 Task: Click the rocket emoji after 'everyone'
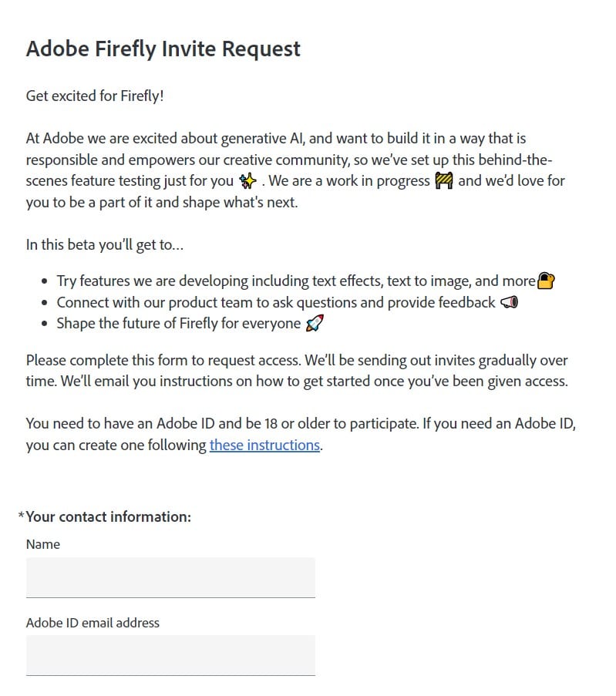coord(315,324)
